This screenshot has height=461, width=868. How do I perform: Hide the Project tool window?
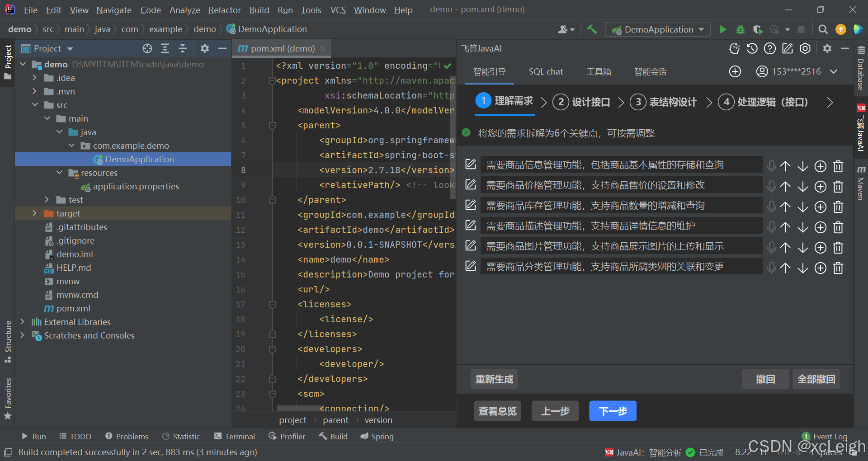coord(222,48)
